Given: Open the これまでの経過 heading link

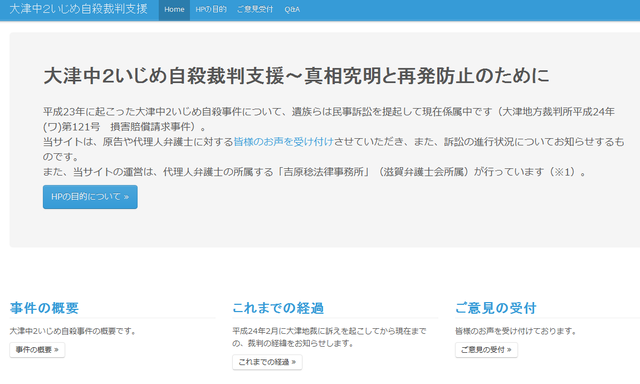Looking at the screenshot, I should [278, 308].
